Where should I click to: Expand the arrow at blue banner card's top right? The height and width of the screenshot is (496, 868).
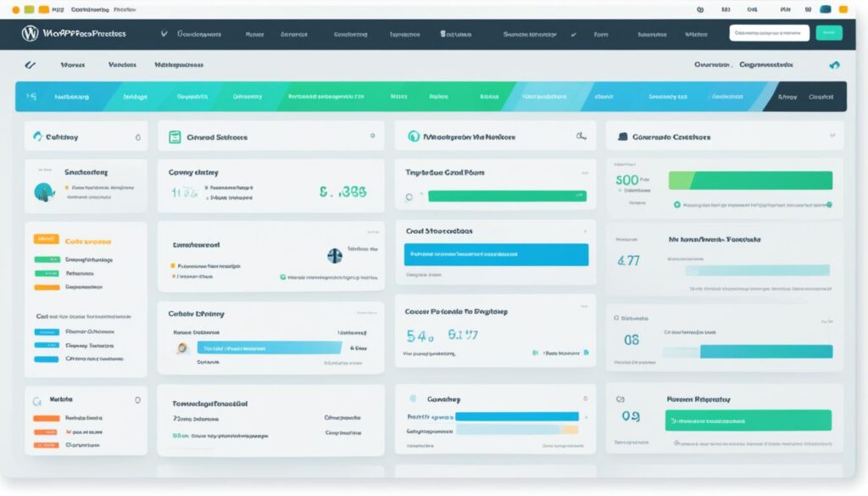coord(585,231)
